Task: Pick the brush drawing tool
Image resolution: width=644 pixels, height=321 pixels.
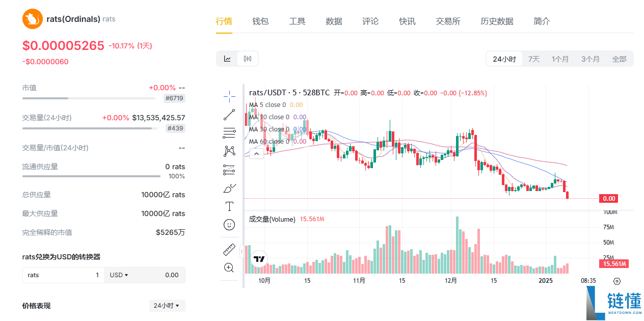Action: tap(229, 188)
